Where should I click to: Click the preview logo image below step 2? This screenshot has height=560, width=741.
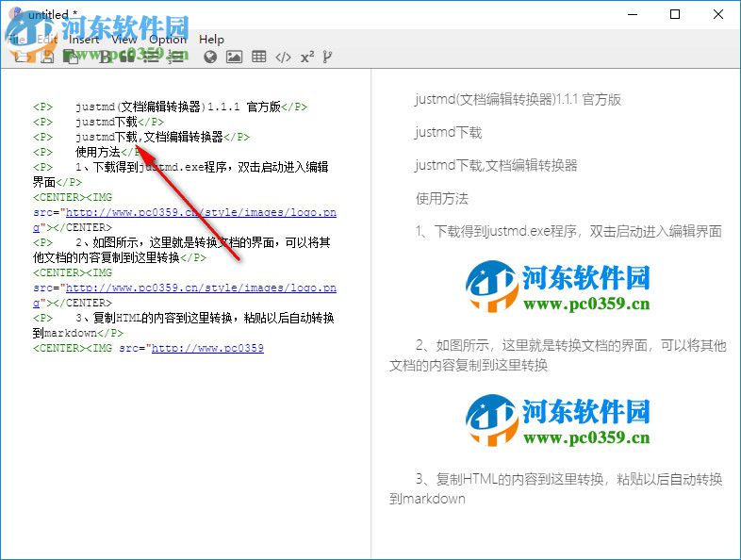pyautogui.click(x=558, y=420)
